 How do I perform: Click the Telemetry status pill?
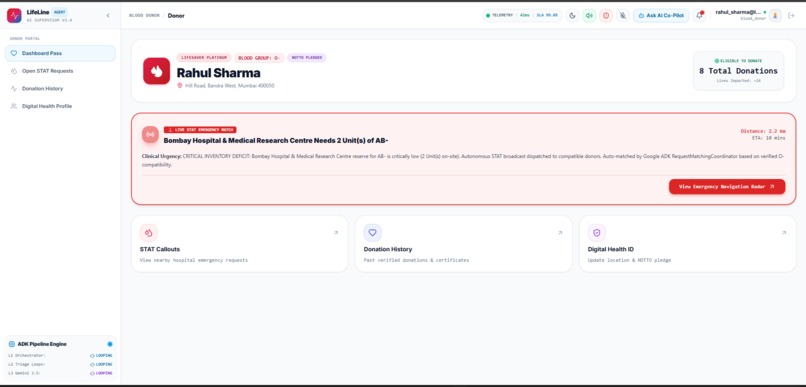(522, 15)
